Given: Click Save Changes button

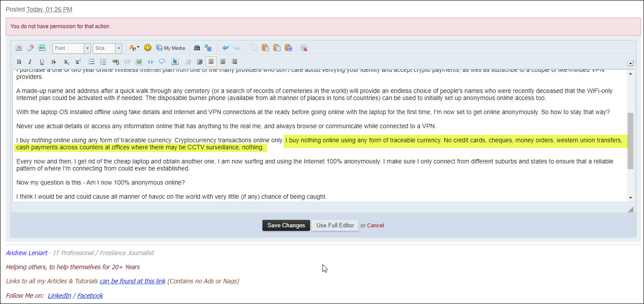Looking at the screenshot, I should 286,225.
